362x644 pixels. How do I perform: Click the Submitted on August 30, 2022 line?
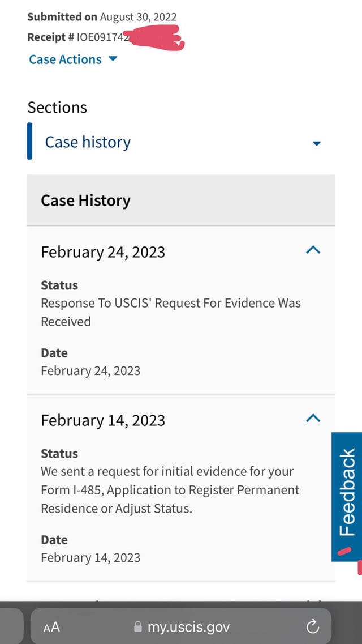tap(102, 17)
